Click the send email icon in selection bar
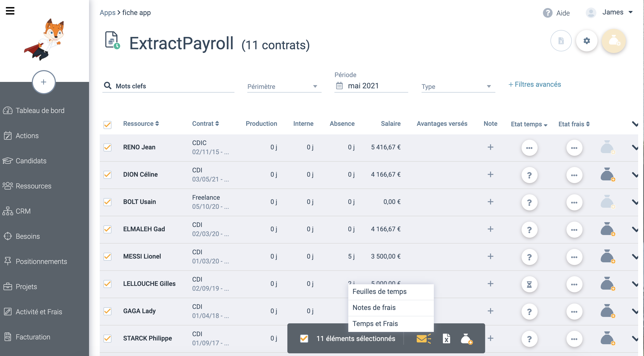The width and height of the screenshot is (644, 356). (x=423, y=339)
